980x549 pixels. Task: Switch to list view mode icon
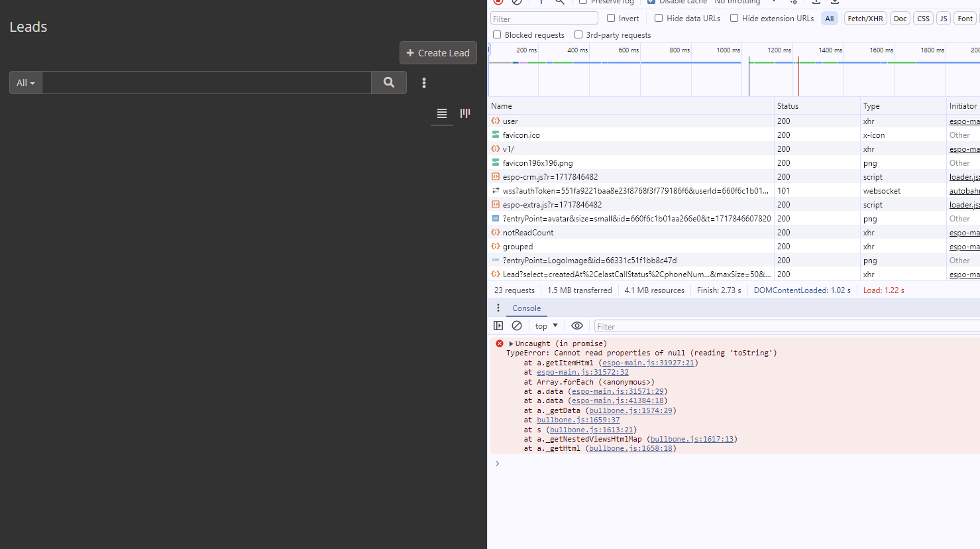(442, 113)
